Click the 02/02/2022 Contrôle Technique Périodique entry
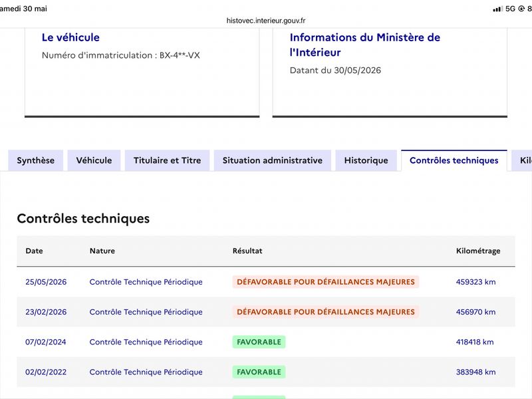 pyautogui.click(x=146, y=372)
